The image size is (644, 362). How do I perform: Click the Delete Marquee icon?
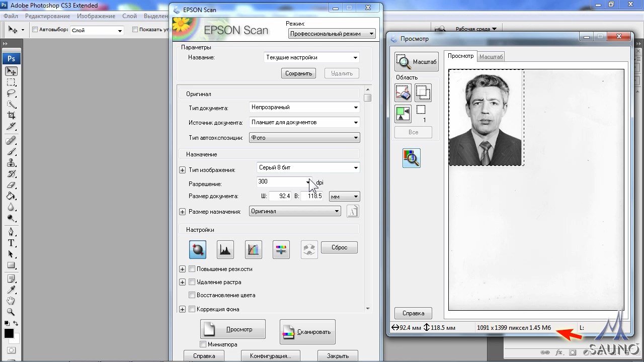click(403, 93)
